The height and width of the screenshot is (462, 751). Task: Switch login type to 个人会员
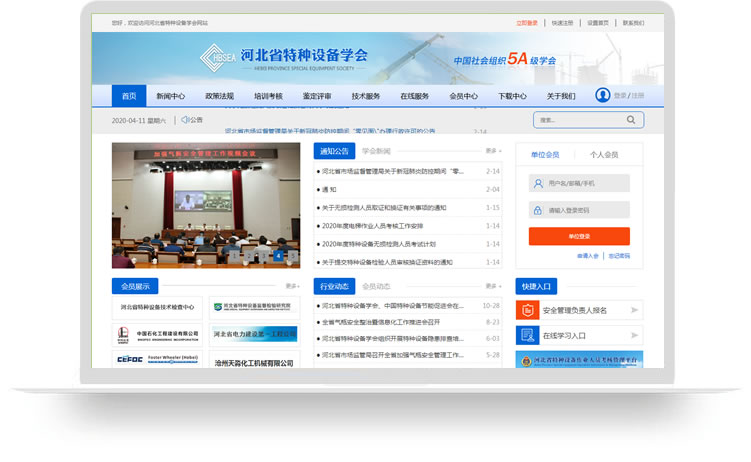click(603, 155)
